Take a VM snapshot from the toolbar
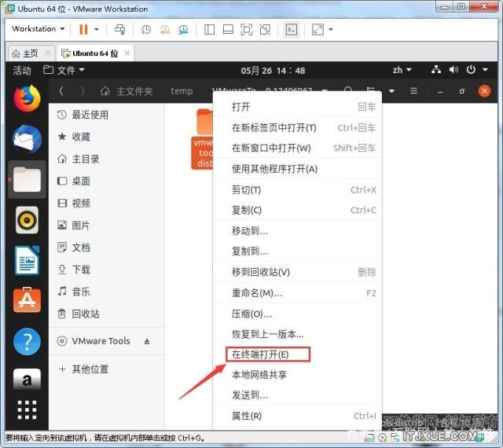 (x=146, y=30)
